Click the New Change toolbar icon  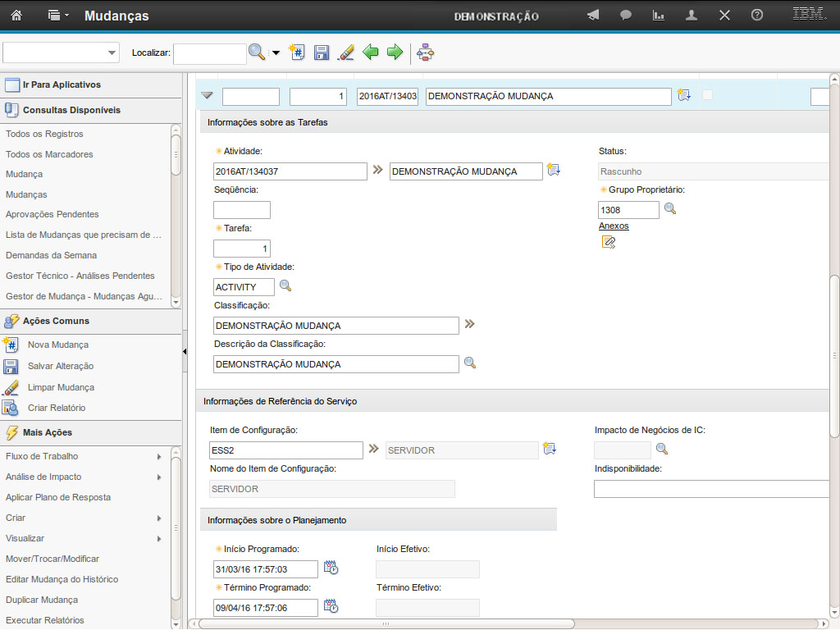point(298,52)
